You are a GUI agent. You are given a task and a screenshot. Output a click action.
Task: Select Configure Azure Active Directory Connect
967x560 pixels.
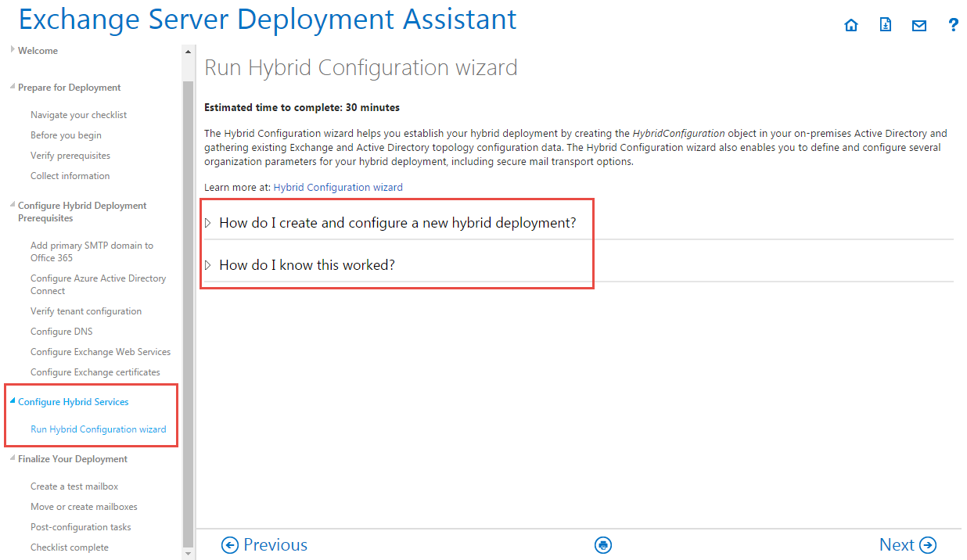click(x=98, y=285)
